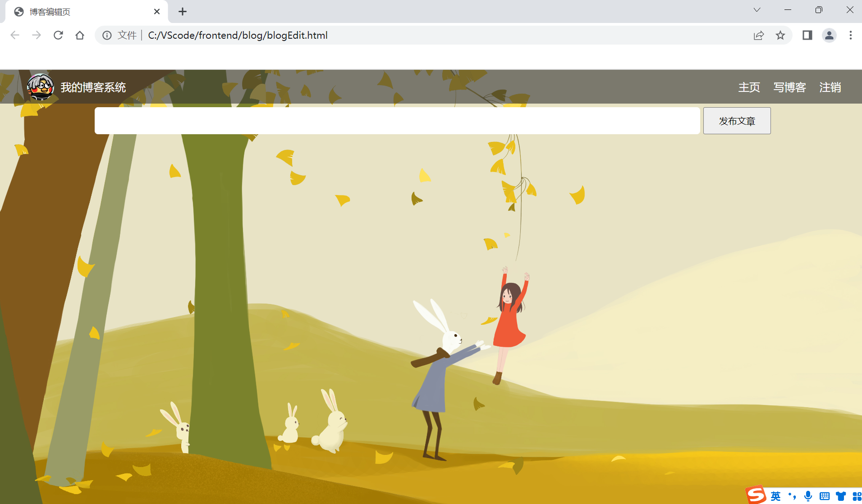Open Sogou toolbox grid icon

pos(857,496)
